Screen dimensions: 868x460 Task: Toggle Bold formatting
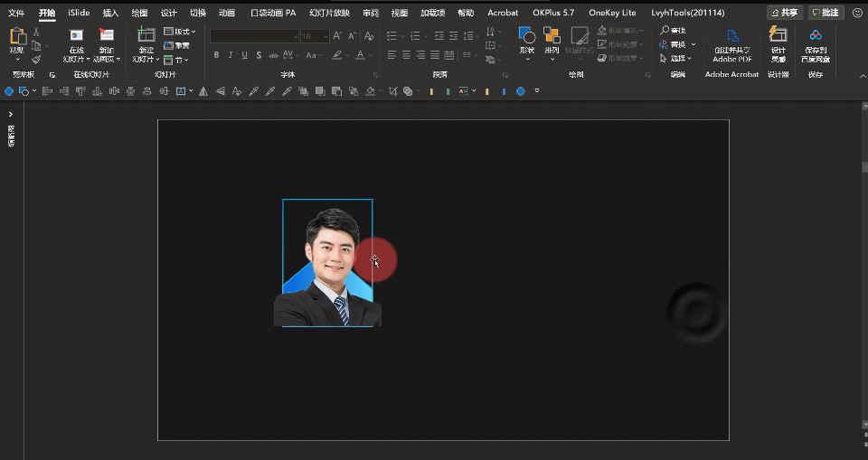pyautogui.click(x=216, y=55)
